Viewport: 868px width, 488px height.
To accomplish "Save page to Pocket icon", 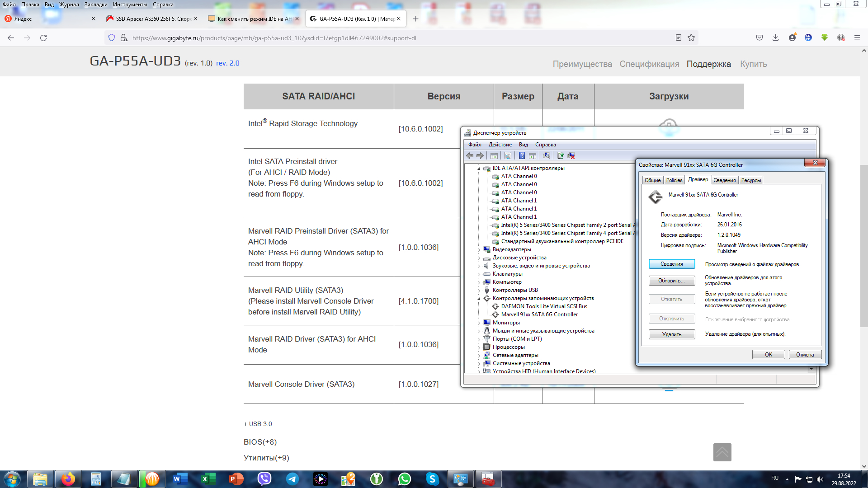I will (x=759, y=38).
